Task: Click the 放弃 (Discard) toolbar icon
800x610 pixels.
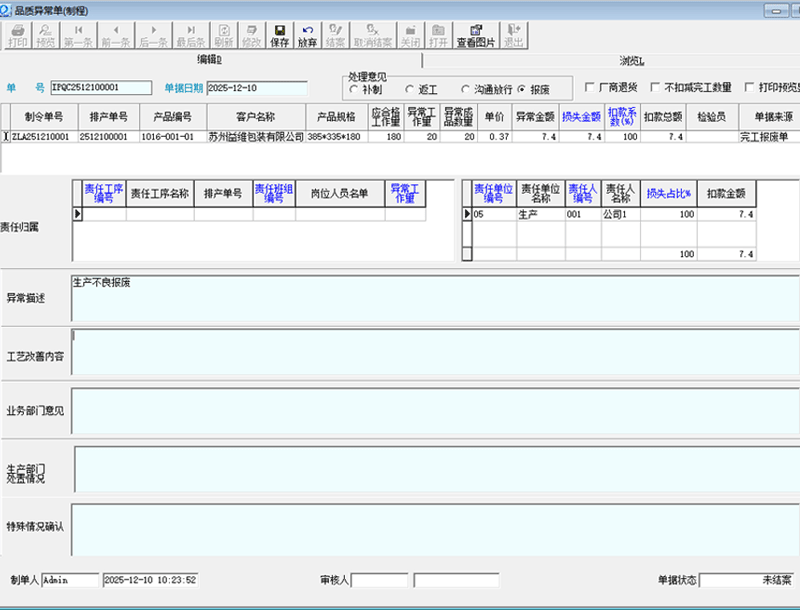Action: pos(308,36)
